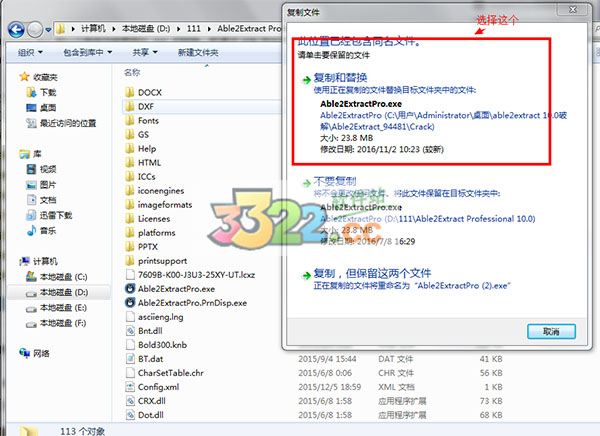600x436 pixels.
Task: Select 计算机 in the address breadcrumb
Action: coord(93,29)
